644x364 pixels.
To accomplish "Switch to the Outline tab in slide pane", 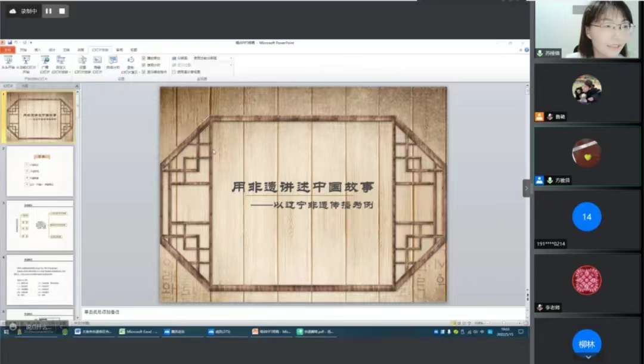I will (x=25, y=86).
